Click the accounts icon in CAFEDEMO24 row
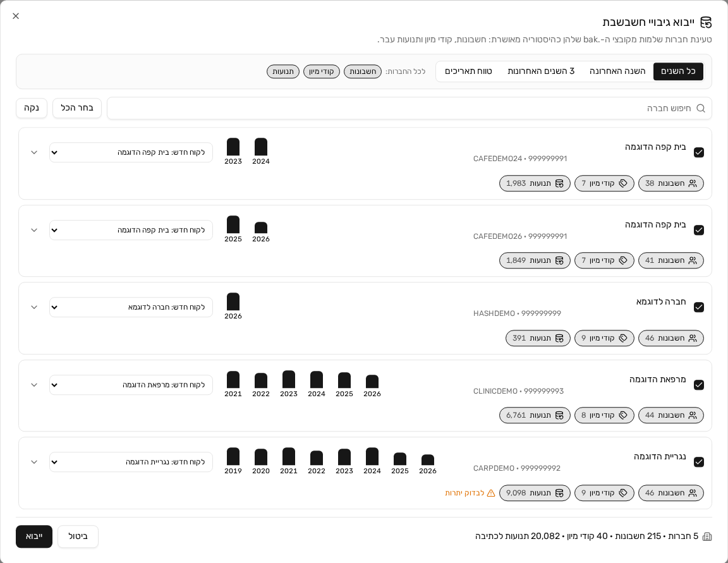 tap(692, 183)
